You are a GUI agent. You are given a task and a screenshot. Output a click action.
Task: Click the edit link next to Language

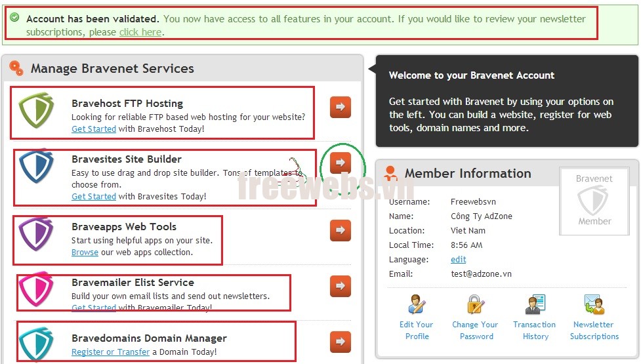point(458,260)
